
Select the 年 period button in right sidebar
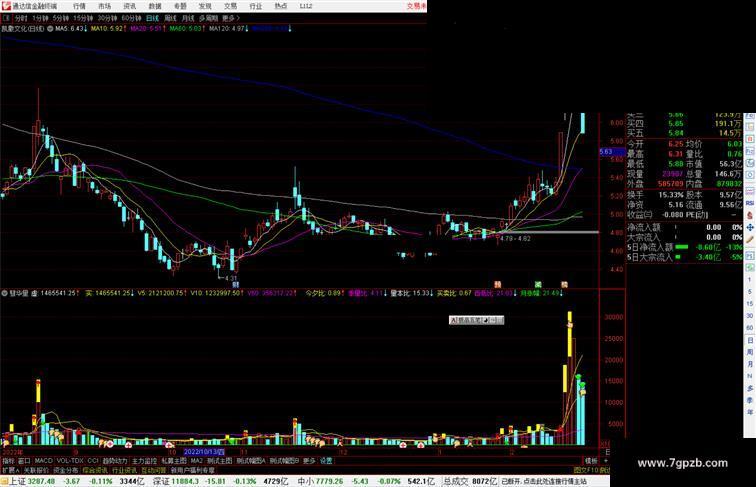click(x=750, y=412)
